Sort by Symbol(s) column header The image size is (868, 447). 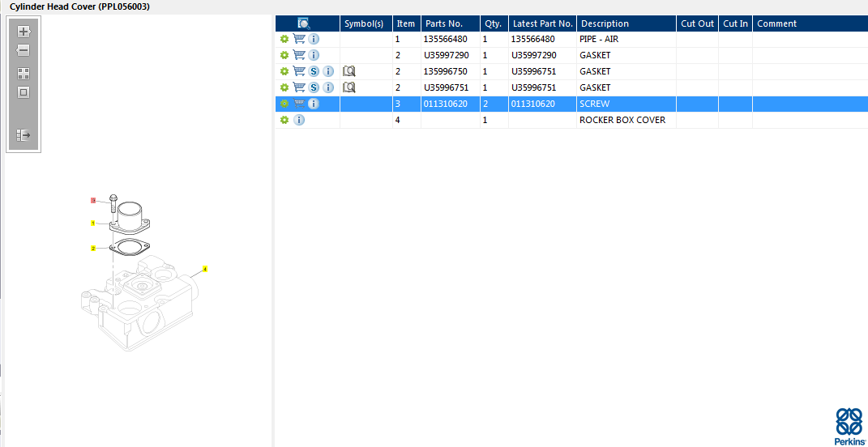click(x=366, y=23)
